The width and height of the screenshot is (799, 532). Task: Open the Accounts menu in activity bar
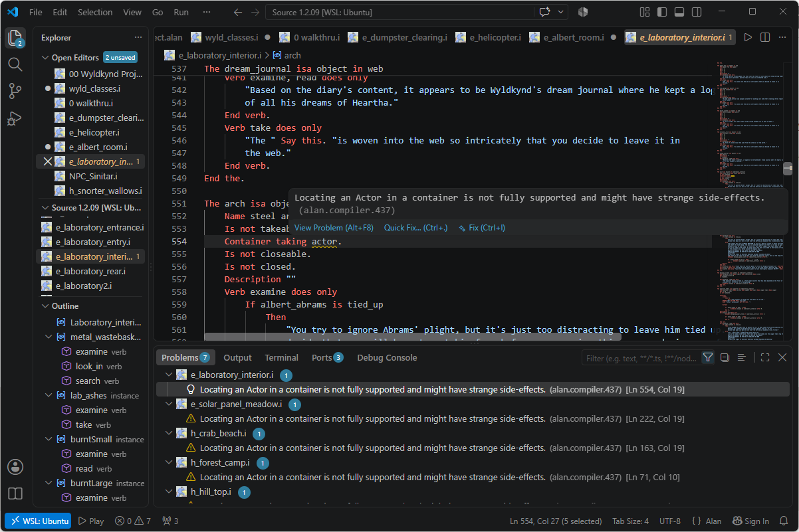coord(15,467)
